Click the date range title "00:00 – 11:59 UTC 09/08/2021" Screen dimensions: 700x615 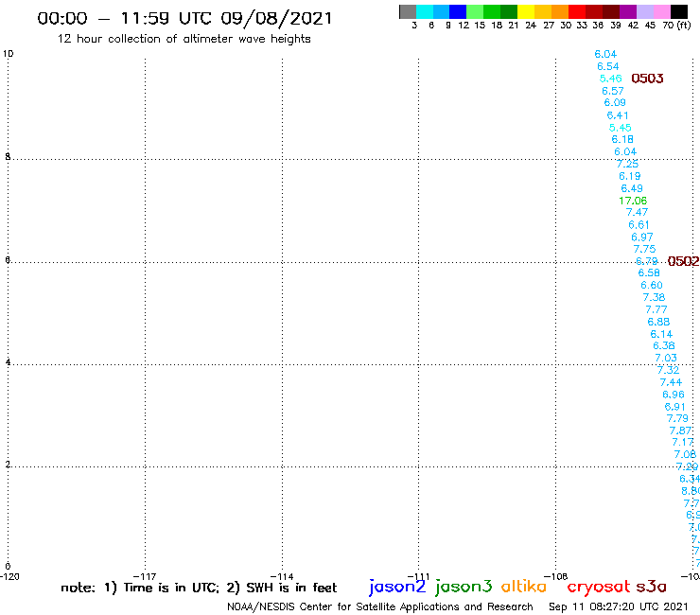[x=184, y=19]
